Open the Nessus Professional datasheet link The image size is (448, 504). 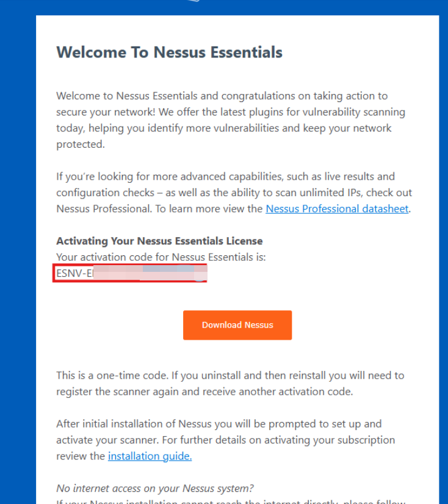pyautogui.click(x=337, y=209)
